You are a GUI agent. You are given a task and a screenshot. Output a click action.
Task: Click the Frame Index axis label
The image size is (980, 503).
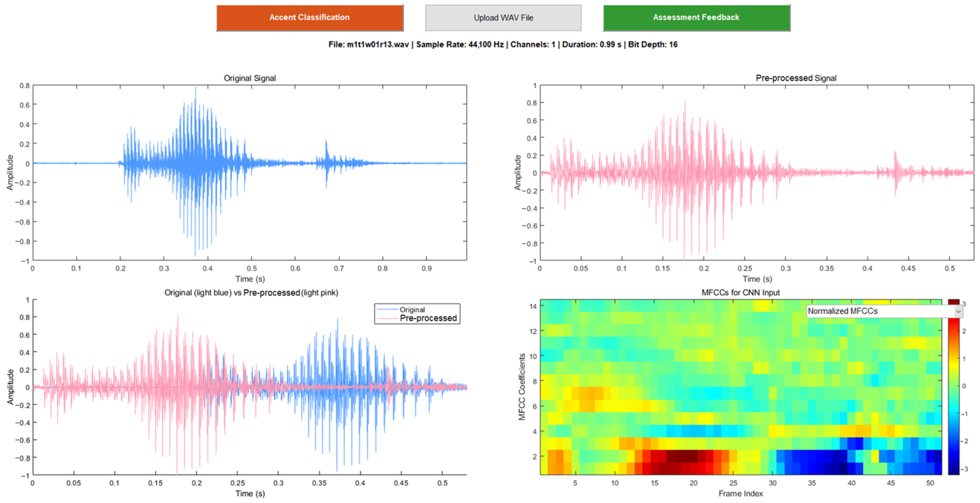point(740,493)
